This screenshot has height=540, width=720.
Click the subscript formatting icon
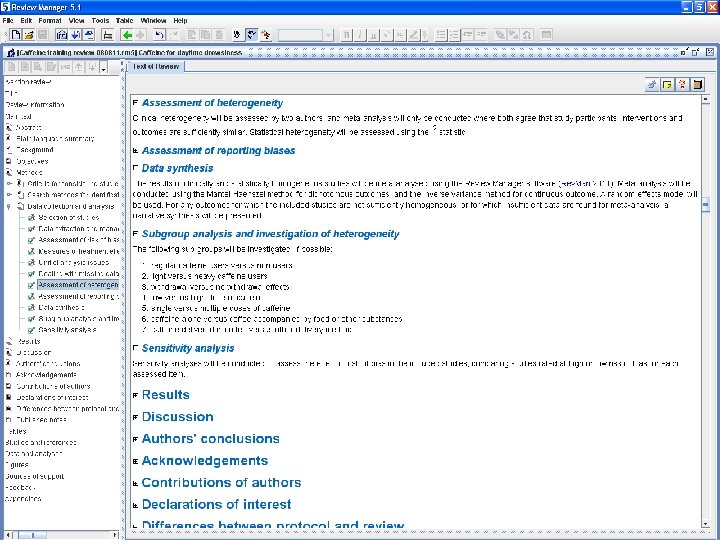400,35
